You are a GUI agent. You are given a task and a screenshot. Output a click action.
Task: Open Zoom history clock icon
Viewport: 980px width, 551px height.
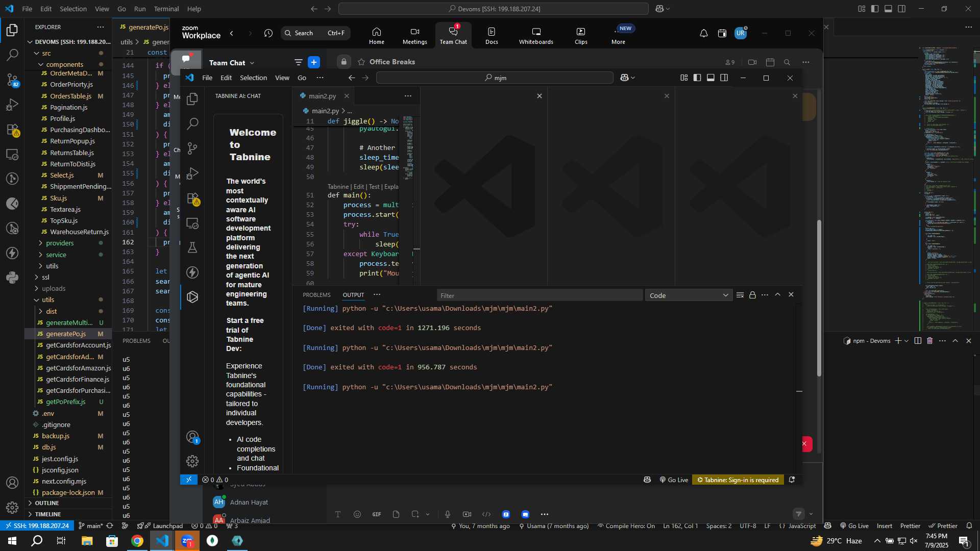coord(268,33)
